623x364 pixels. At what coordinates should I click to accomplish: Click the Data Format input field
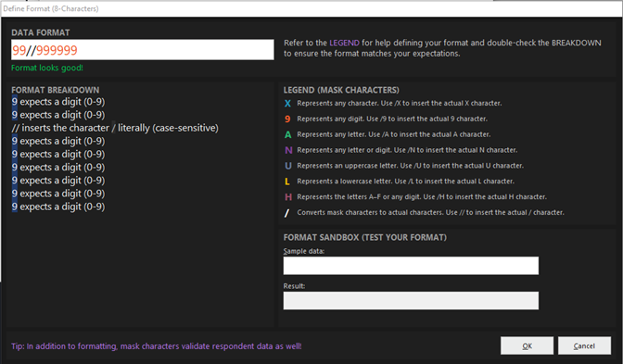(x=142, y=50)
